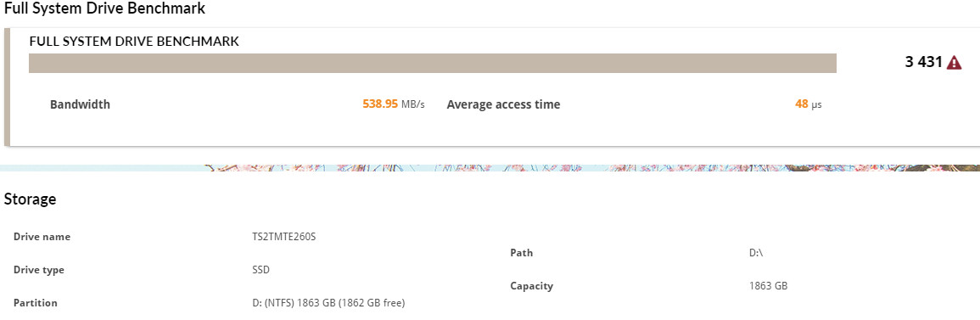
Task: Click the Full System Drive Benchmark page heading
Action: [104, 8]
